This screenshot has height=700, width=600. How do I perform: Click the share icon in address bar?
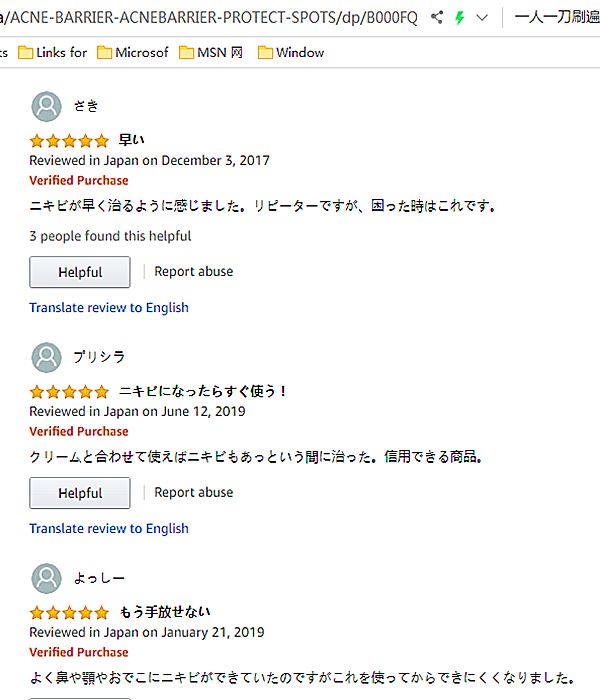pos(437,17)
